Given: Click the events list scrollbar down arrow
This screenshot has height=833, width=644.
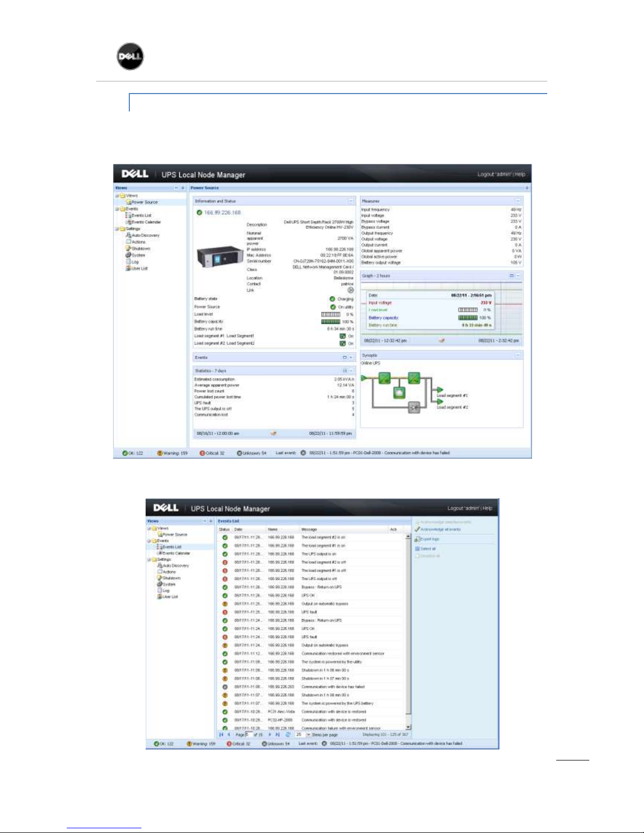Looking at the screenshot, I should pyautogui.click(x=408, y=727).
